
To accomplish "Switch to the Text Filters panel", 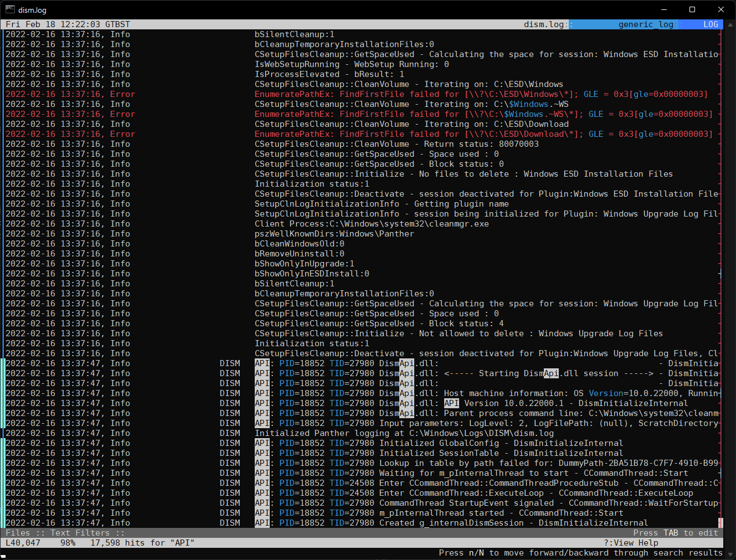I will click(76, 532).
